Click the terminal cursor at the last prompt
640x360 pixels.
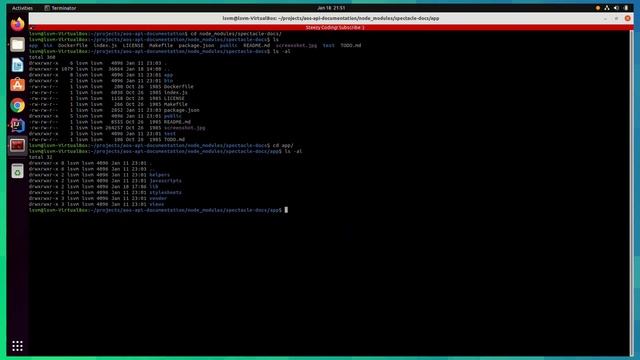tap(286, 210)
